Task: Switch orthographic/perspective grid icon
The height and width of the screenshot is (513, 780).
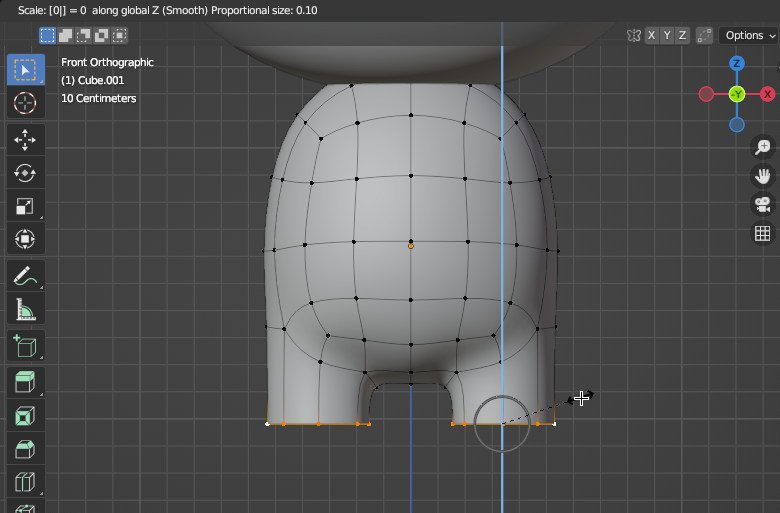Action: pyautogui.click(x=763, y=233)
